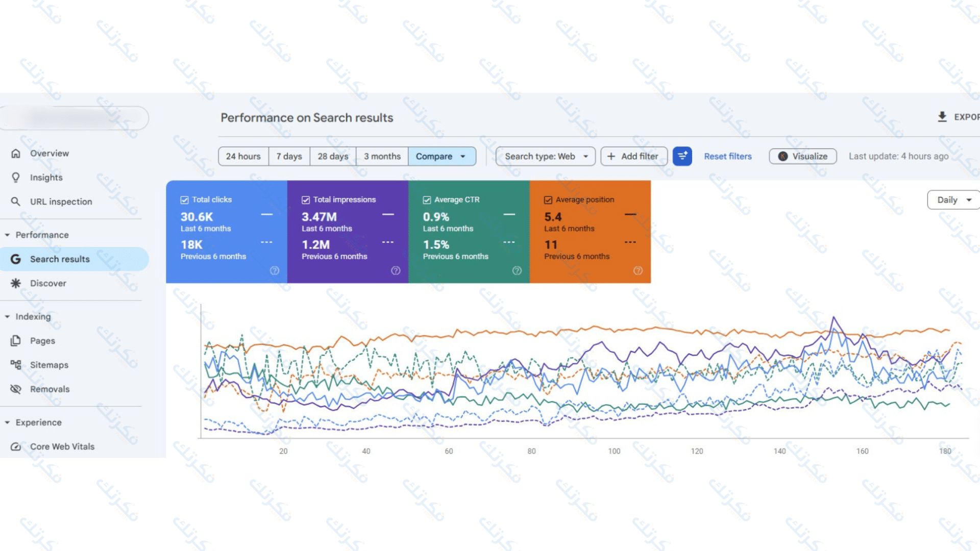Click the Reset filters link
980x551 pixels.
coord(727,156)
